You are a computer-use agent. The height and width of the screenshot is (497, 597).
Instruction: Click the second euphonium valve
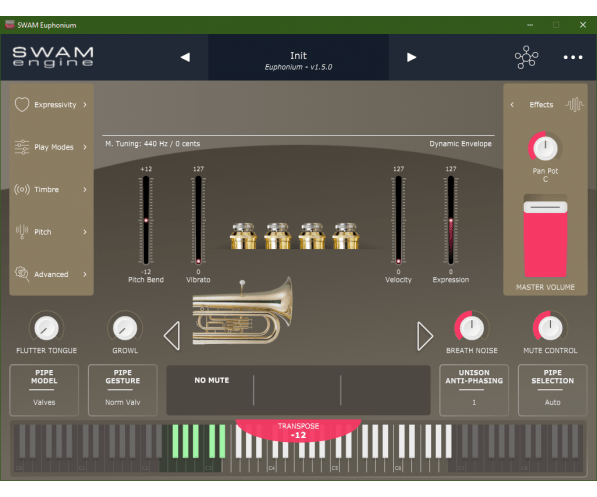(x=278, y=236)
